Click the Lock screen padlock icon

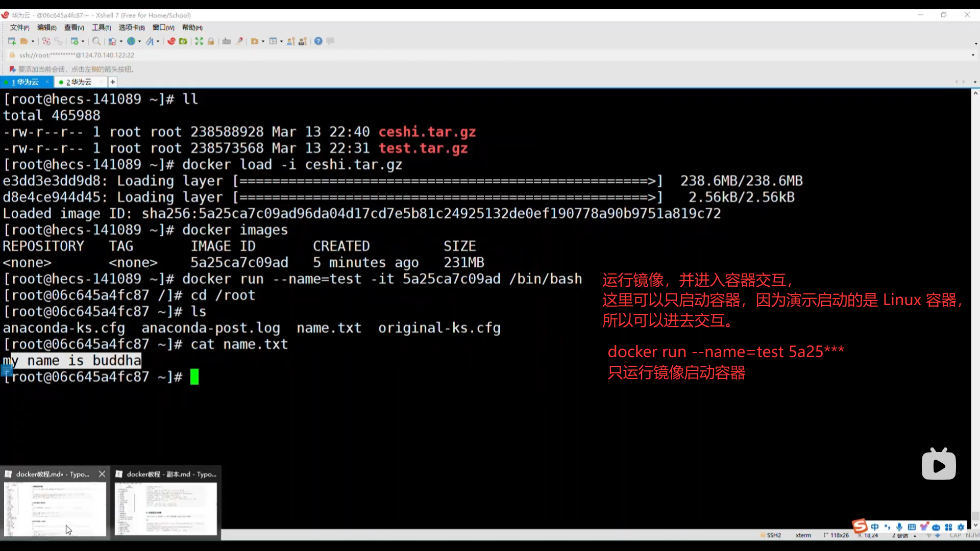tap(211, 41)
